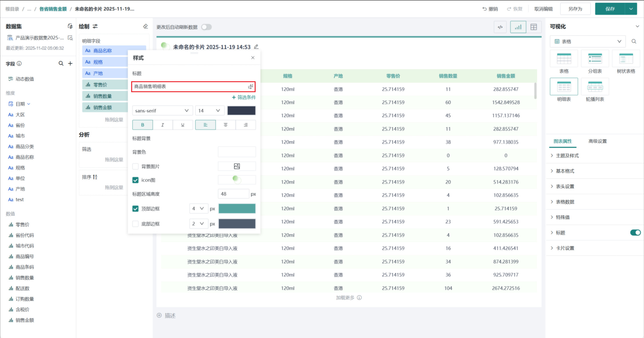Add new field with plus icon
Image resolution: width=644 pixels, height=338 pixels.
(x=70, y=64)
